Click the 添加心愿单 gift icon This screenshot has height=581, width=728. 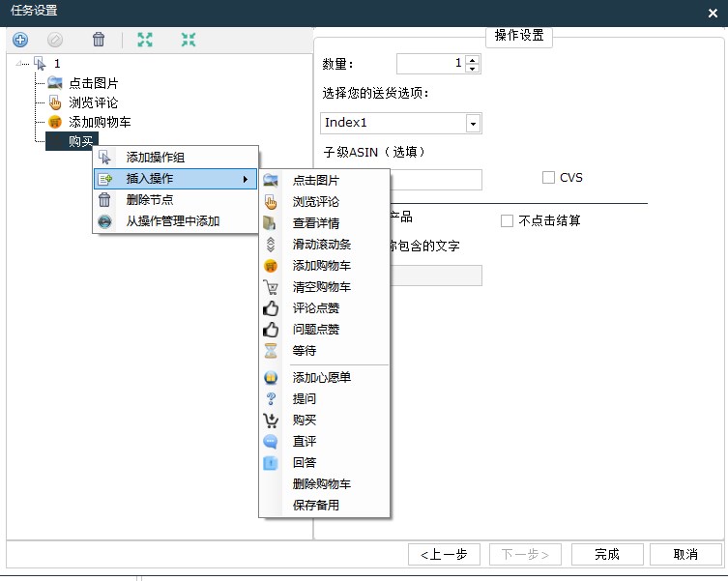point(271,378)
